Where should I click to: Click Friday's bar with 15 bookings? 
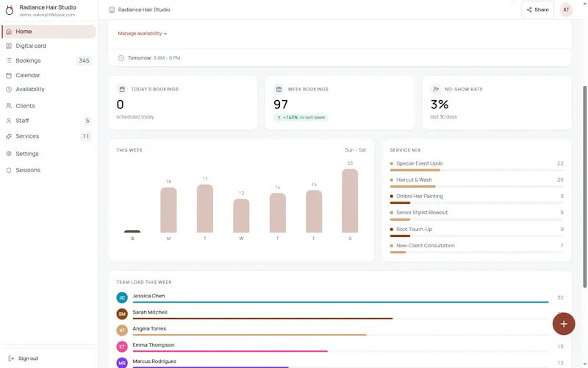314,211
